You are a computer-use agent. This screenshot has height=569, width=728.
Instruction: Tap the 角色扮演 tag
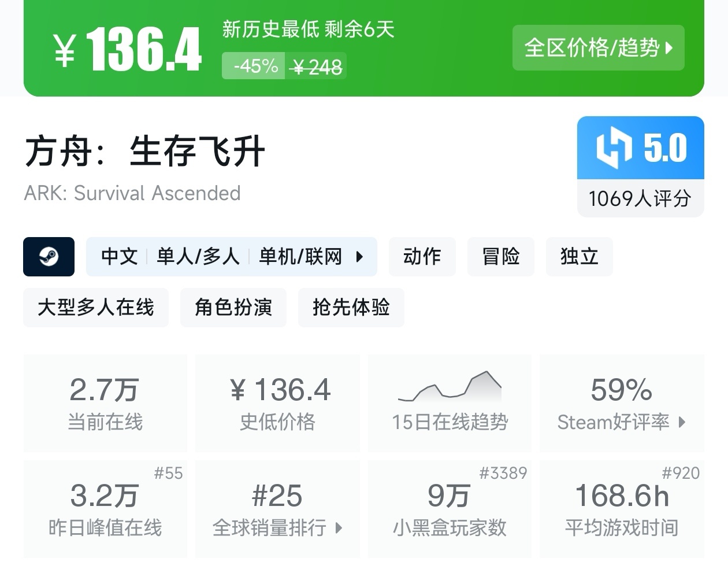point(233,307)
